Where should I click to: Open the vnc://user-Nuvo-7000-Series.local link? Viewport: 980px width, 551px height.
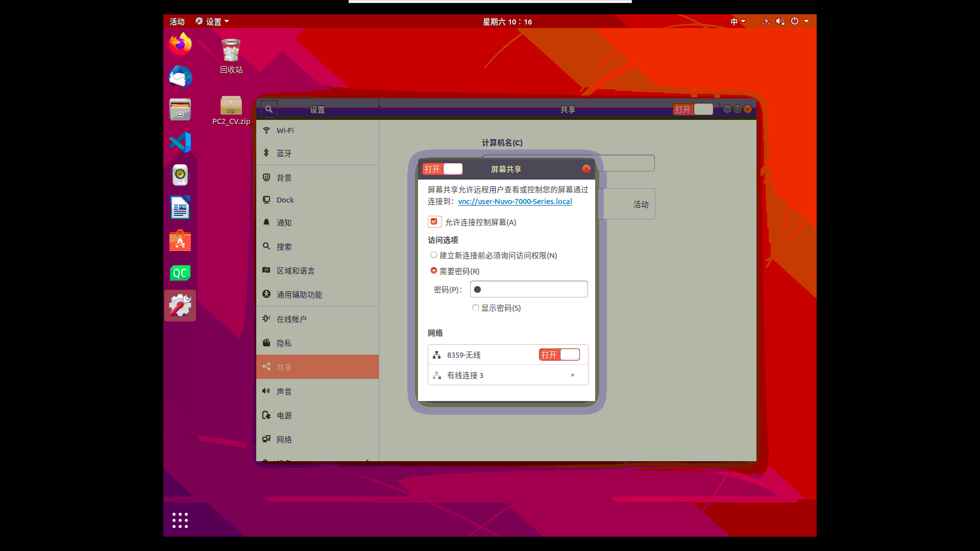[514, 201]
